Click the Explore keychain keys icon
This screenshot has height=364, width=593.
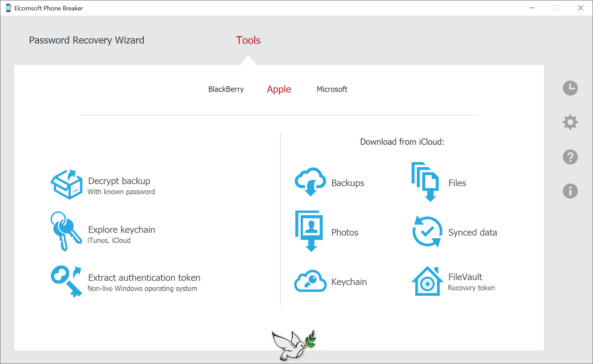(x=66, y=231)
